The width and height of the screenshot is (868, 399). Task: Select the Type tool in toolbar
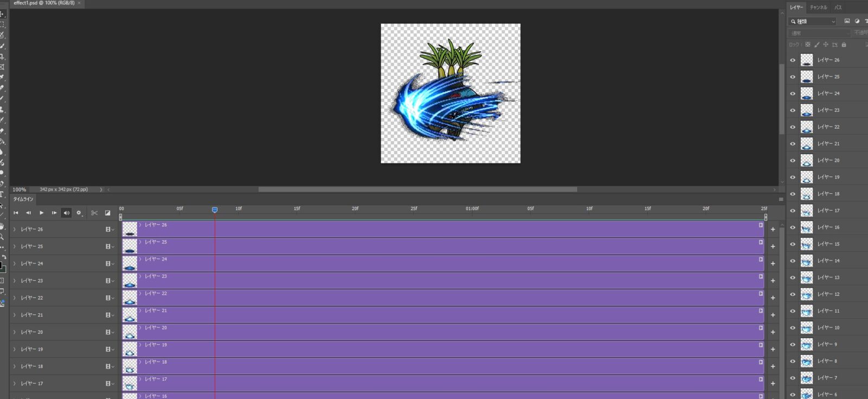coord(2,194)
